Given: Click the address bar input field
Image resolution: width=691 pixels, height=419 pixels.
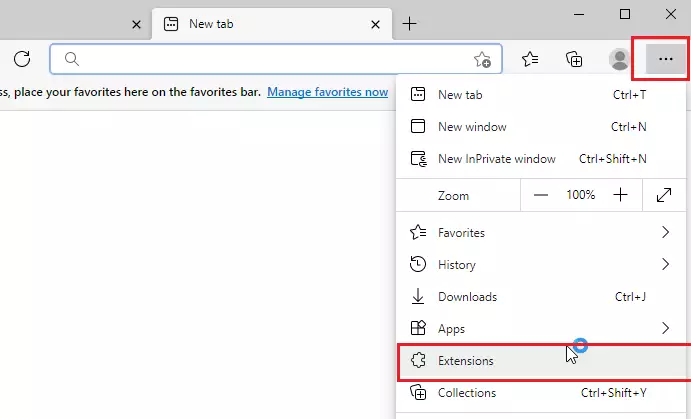Looking at the screenshot, I should [276, 59].
